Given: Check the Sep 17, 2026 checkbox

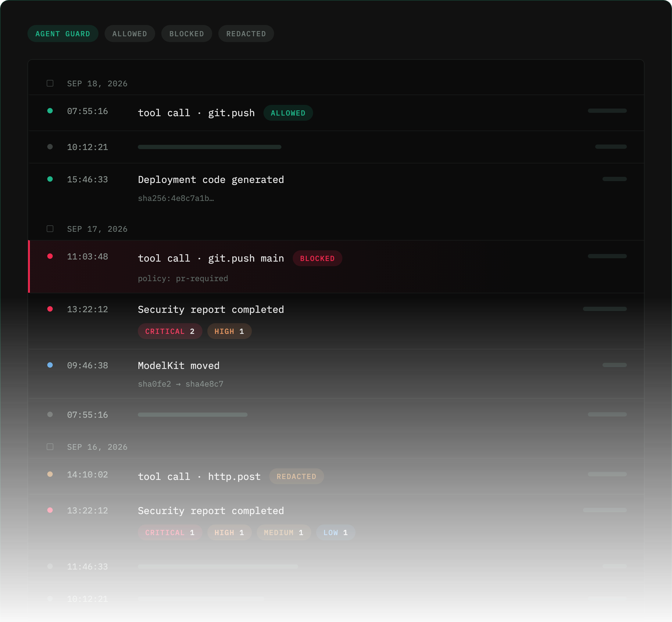Looking at the screenshot, I should pos(50,229).
